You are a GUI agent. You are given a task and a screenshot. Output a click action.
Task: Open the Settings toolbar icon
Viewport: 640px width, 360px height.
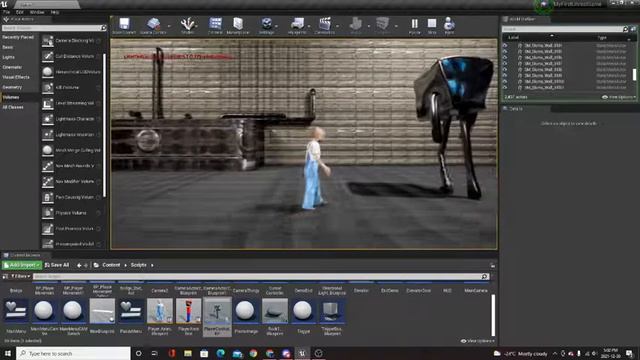coord(267,24)
